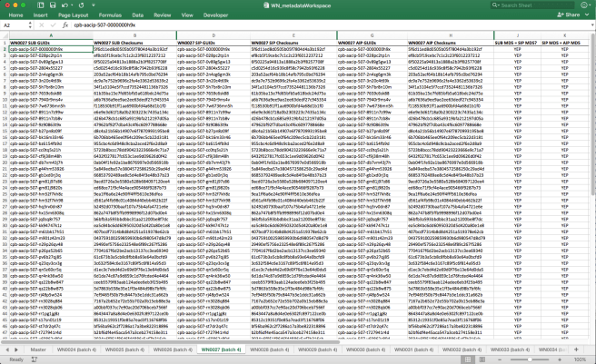This screenshot has width=596, height=364.
Task: Click the zoom slider handle
Action: [530, 359]
